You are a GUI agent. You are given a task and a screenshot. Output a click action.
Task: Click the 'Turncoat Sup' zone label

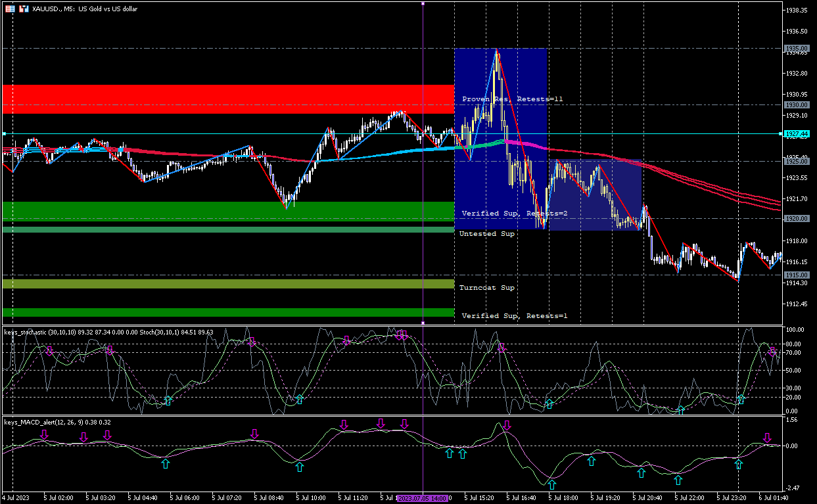[486, 288]
